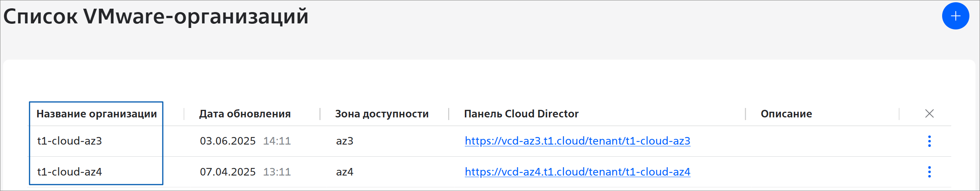Click the Описание column header
The height and width of the screenshot is (191, 980).
[x=786, y=114]
